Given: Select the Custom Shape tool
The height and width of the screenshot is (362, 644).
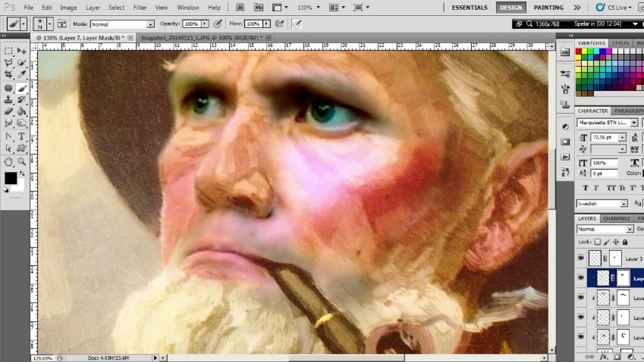Looking at the screenshot, I should tap(22, 148).
